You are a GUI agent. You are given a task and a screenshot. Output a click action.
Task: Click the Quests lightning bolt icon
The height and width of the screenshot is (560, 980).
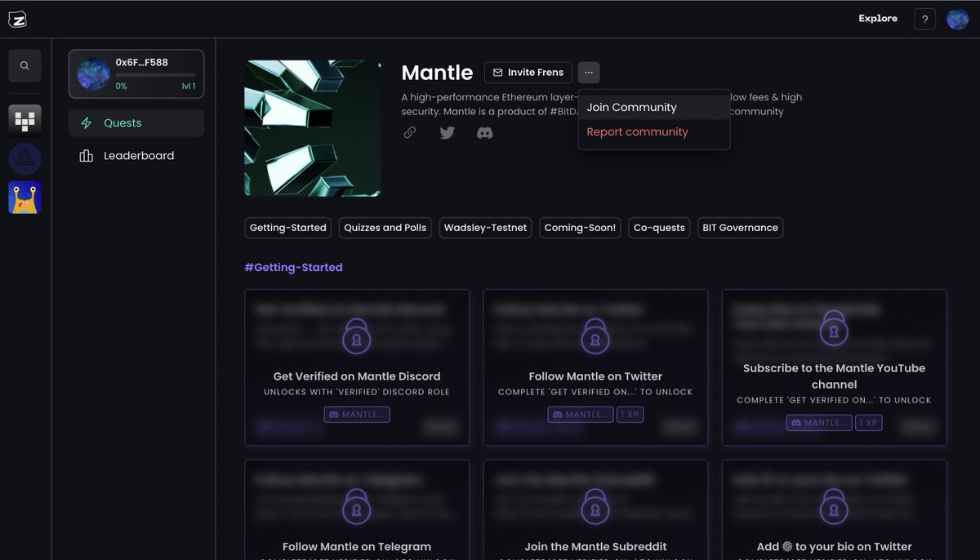coord(86,123)
